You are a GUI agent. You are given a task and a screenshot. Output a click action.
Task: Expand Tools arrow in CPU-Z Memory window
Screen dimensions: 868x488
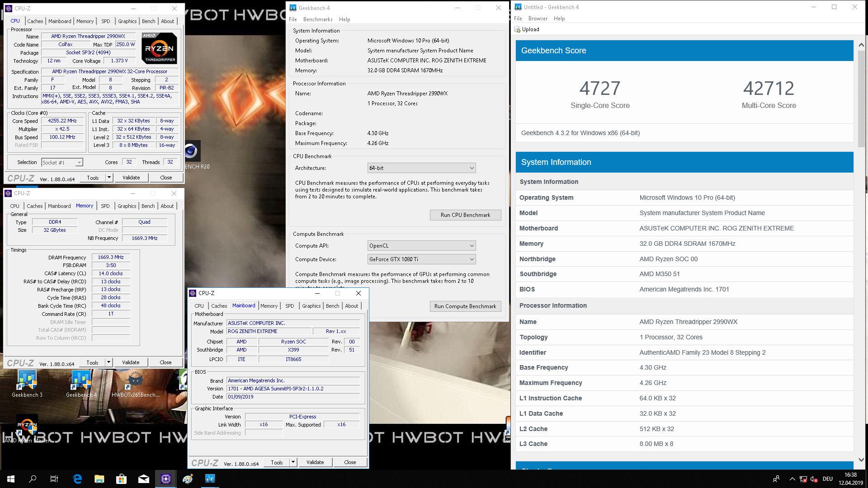(x=108, y=362)
